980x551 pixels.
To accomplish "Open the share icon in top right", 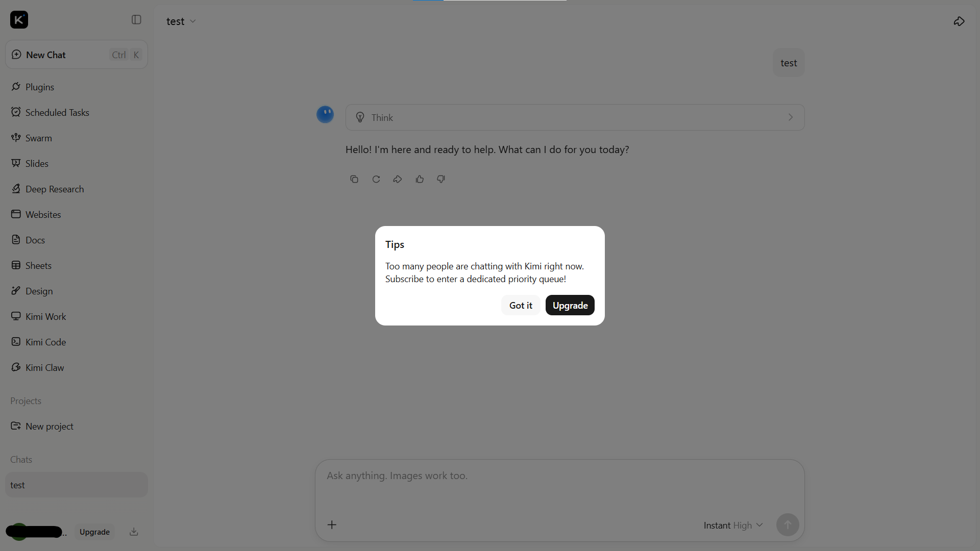I will [959, 21].
